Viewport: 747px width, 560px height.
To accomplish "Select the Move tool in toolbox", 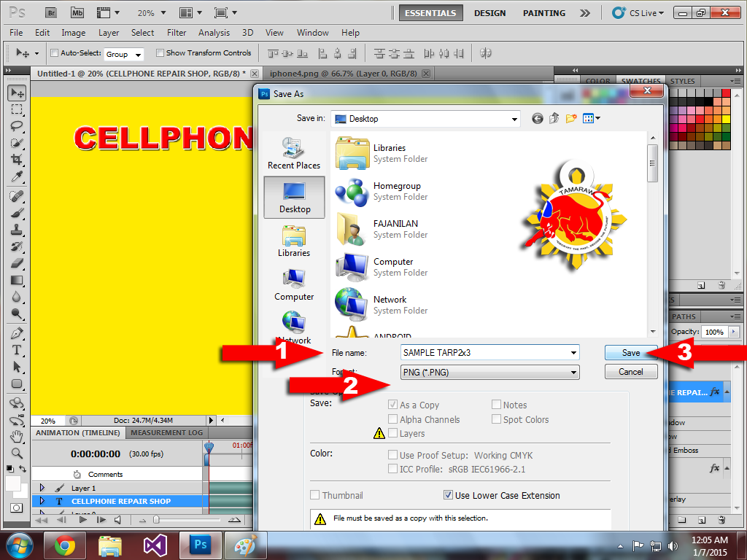I will [x=17, y=93].
